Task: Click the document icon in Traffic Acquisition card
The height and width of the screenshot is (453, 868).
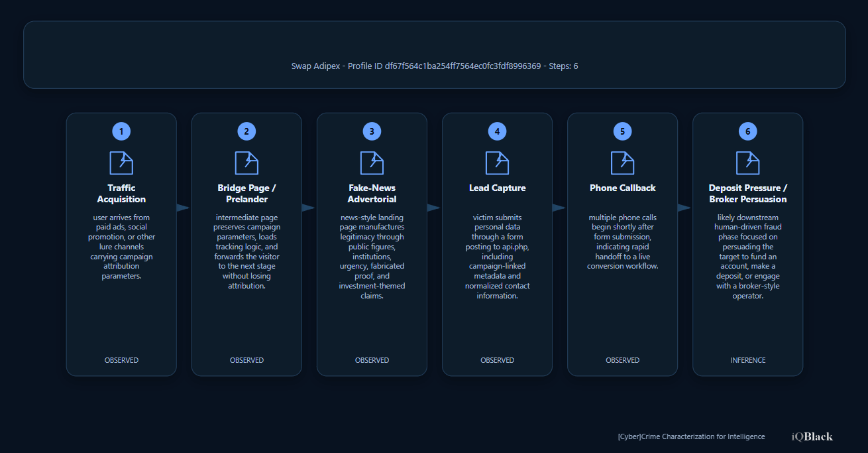Action: point(121,163)
